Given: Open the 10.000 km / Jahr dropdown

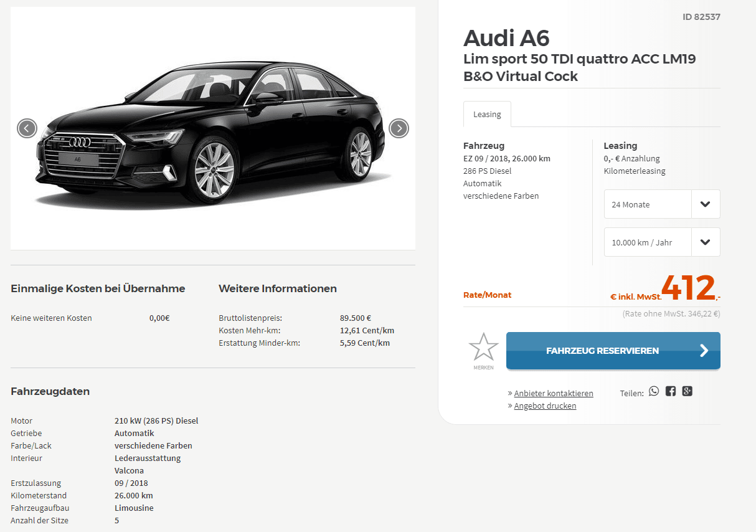Looking at the screenshot, I should [662, 242].
